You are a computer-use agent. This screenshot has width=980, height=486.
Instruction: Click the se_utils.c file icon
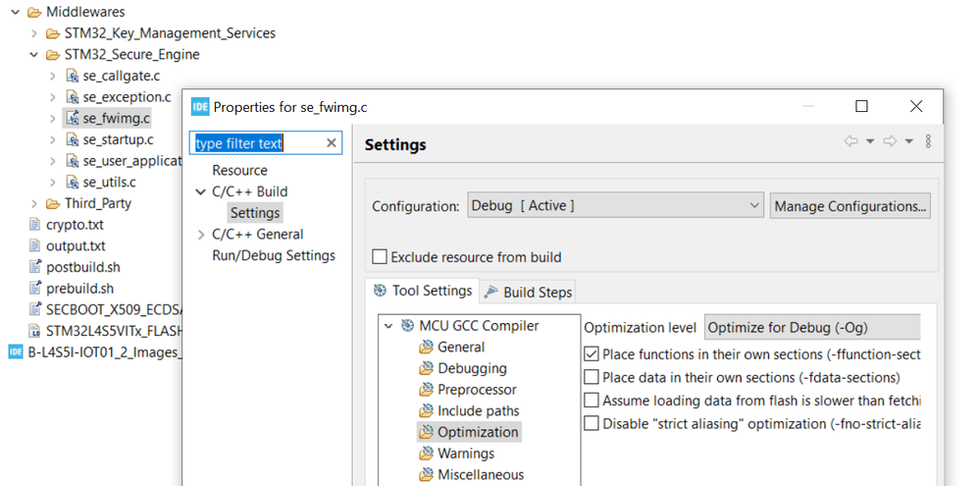72,182
